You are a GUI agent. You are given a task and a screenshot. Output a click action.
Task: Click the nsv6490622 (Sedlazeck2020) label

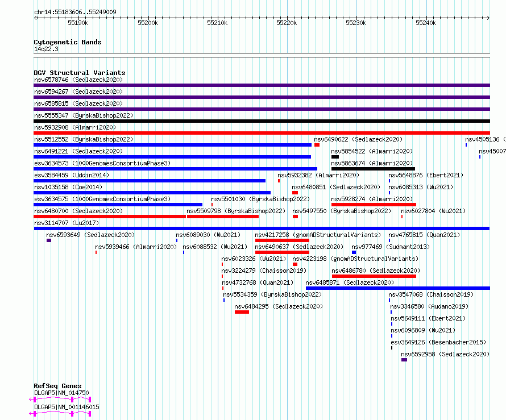coord(358,139)
